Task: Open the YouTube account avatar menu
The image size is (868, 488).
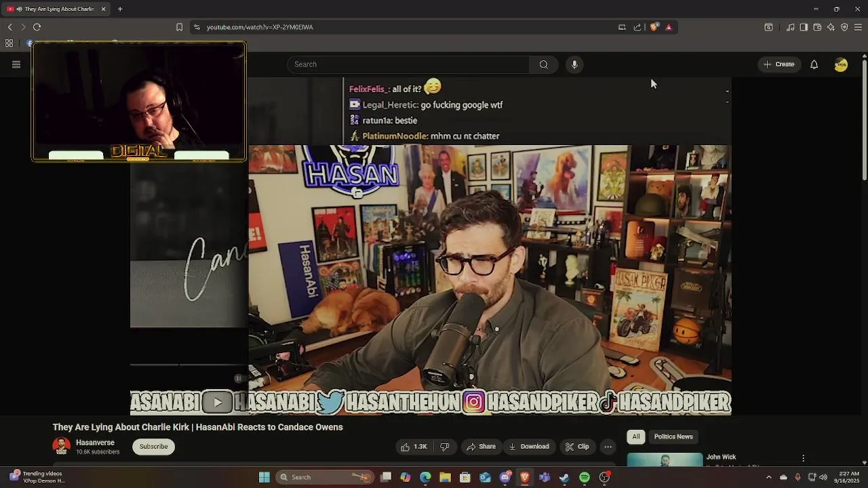Action: [841, 64]
